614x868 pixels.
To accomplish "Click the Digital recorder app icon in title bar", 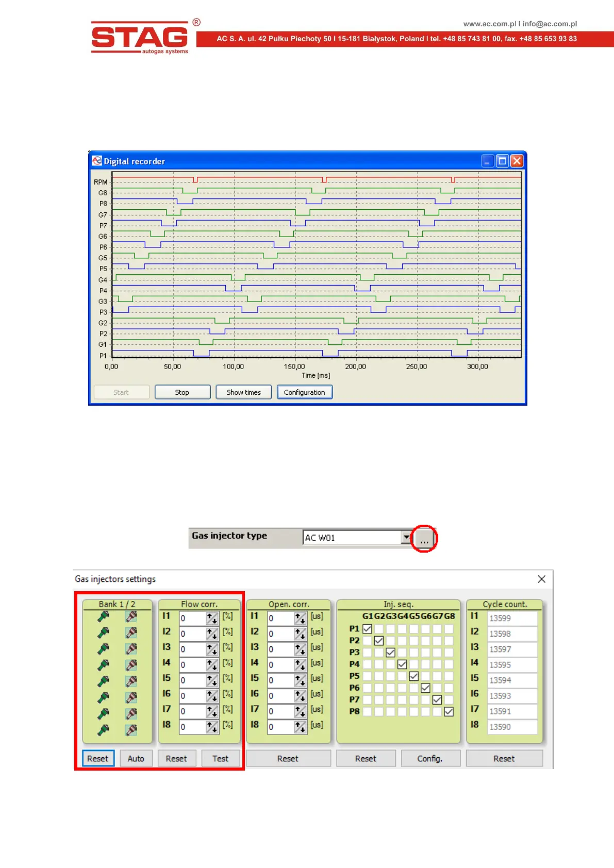I will tap(97, 161).
